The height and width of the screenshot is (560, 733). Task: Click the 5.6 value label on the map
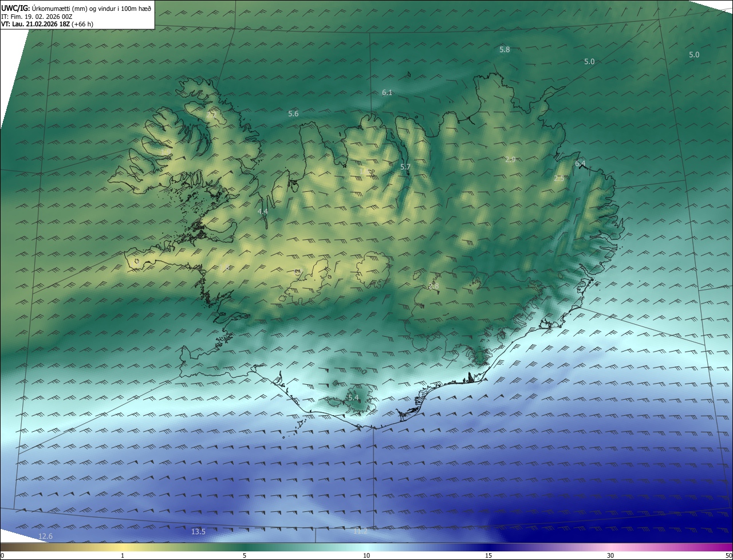[x=293, y=114]
